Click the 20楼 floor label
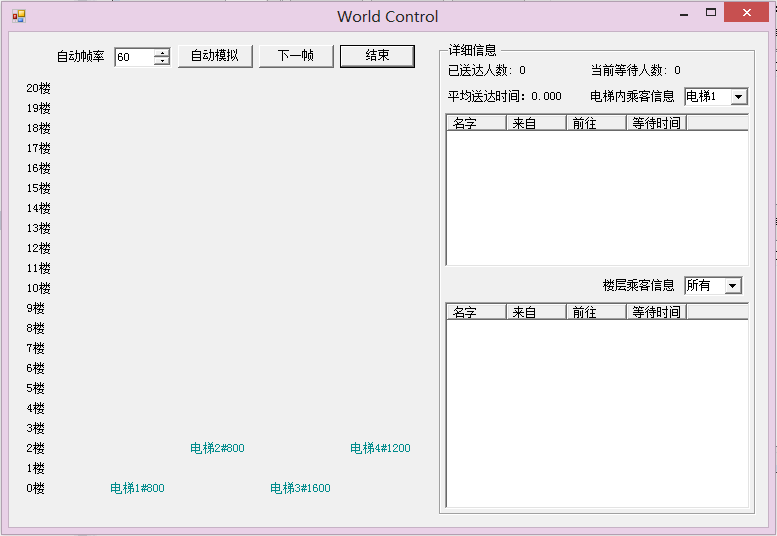777x536 pixels. click(39, 88)
